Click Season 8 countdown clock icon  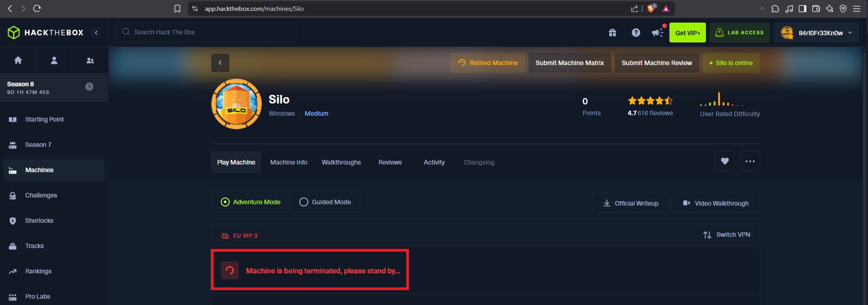(x=89, y=86)
